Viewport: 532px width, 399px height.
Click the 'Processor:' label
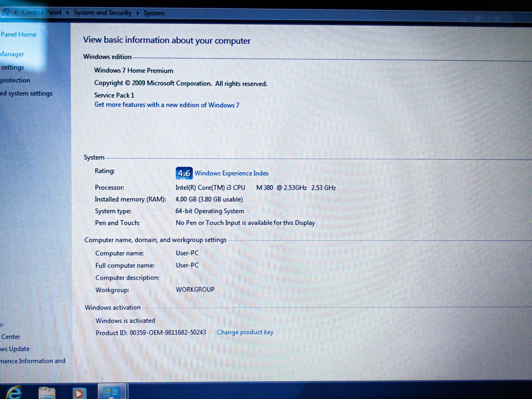pyautogui.click(x=109, y=188)
